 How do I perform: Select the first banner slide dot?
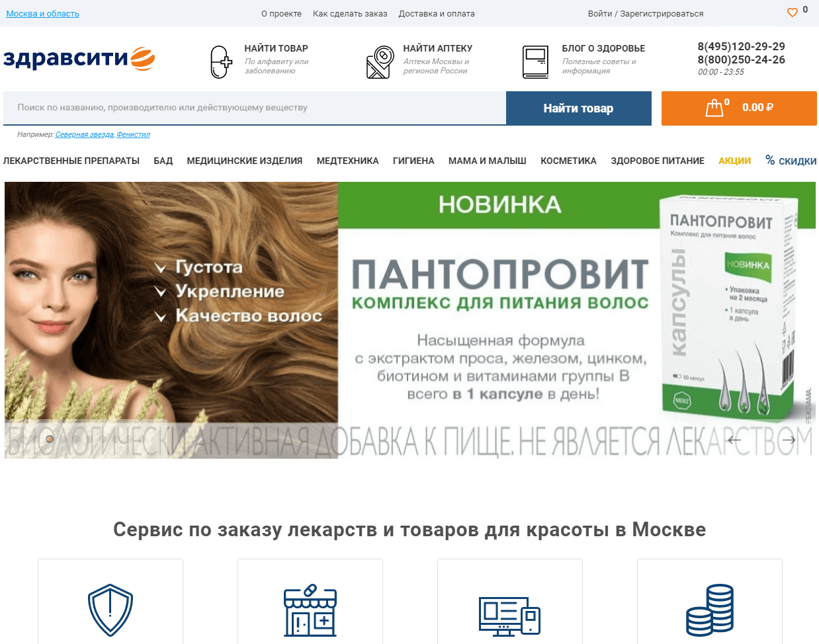[x=50, y=439]
